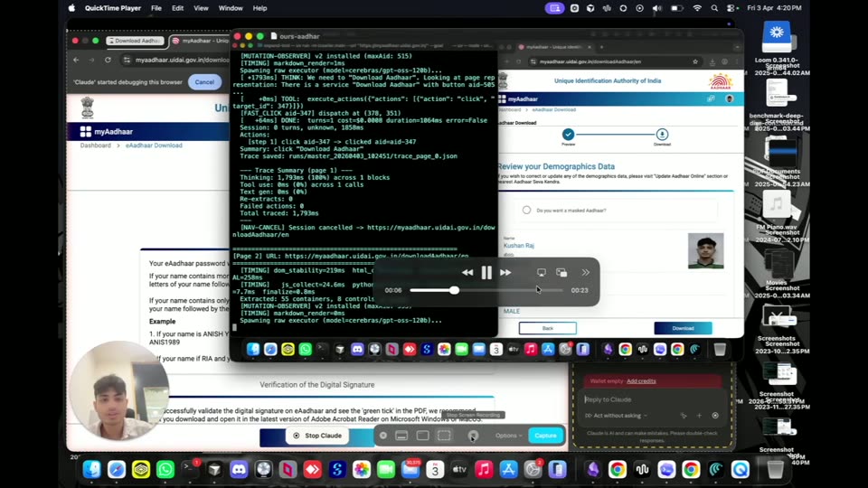The height and width of the screenshot is (488, 868).
Task: Open the QuickTime Player menu
Action: tap(112, 8)
